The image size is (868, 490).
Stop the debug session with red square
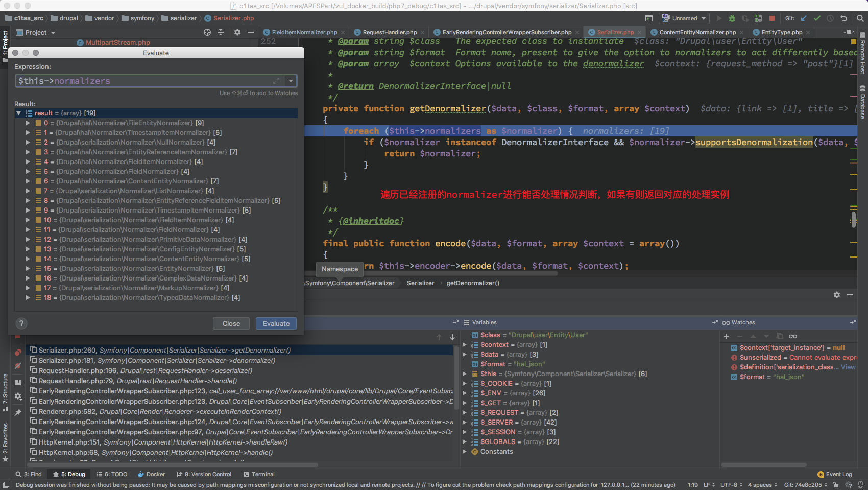(771, 18)
